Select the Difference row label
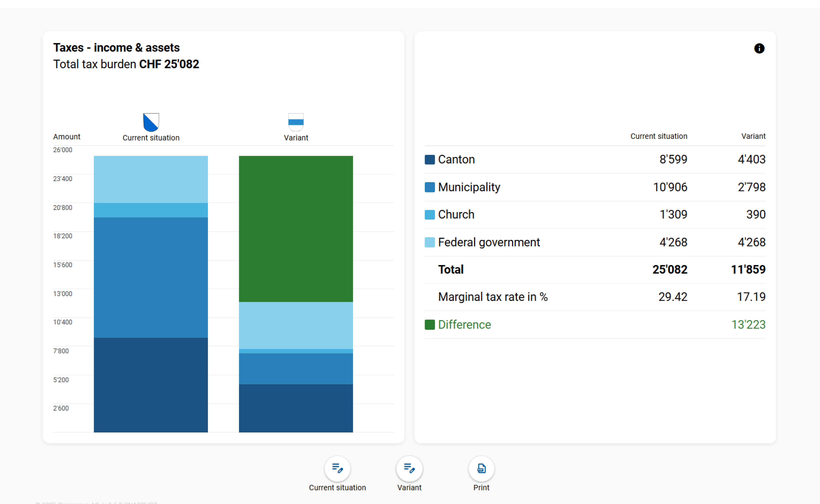This screenshot has width=820, height=504. click(464, 325)
